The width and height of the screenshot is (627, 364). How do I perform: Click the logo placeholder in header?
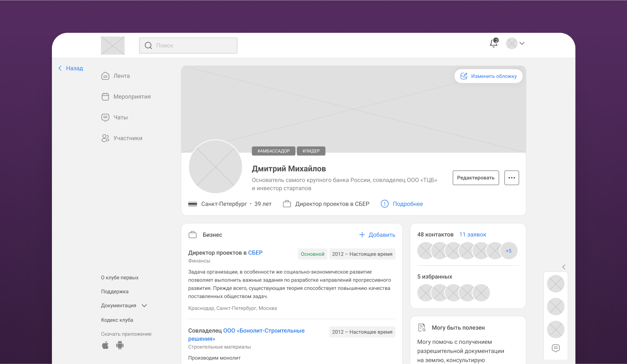pos(113,46)
